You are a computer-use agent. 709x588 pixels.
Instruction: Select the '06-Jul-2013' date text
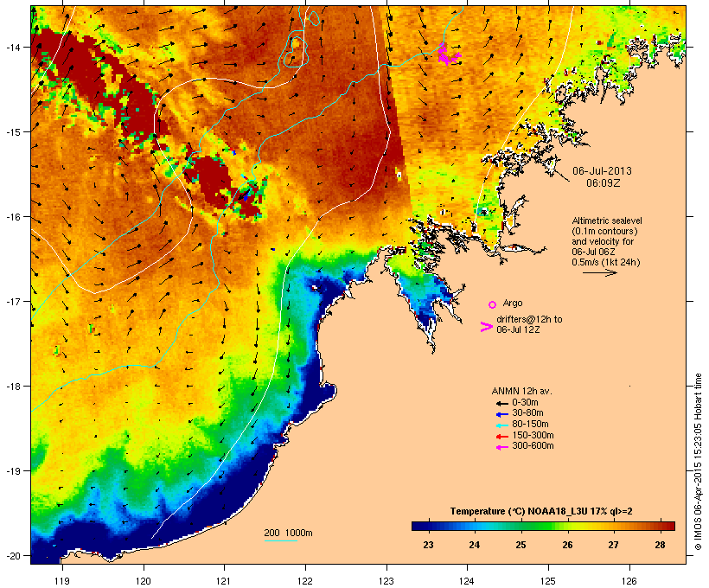[x=602, y=171]
